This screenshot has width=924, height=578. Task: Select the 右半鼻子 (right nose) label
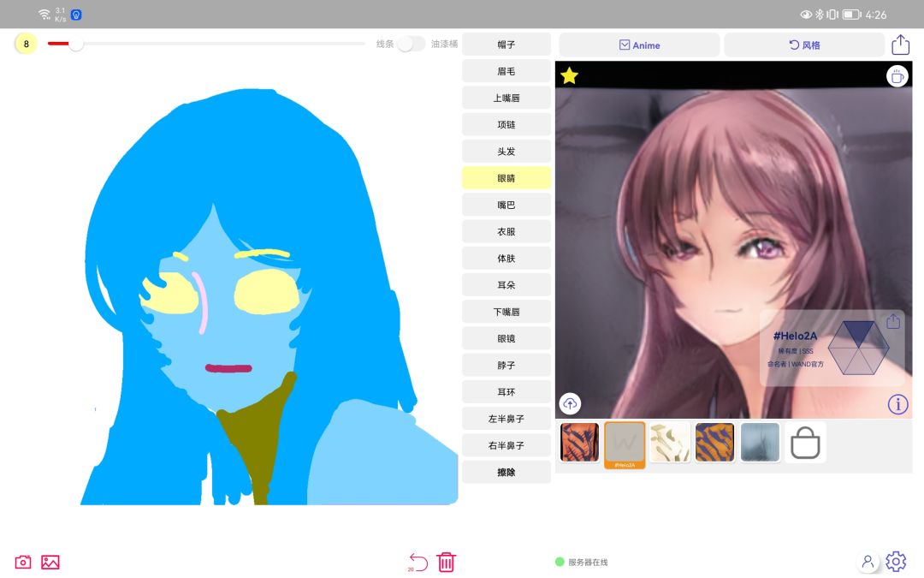click(506, 445)
